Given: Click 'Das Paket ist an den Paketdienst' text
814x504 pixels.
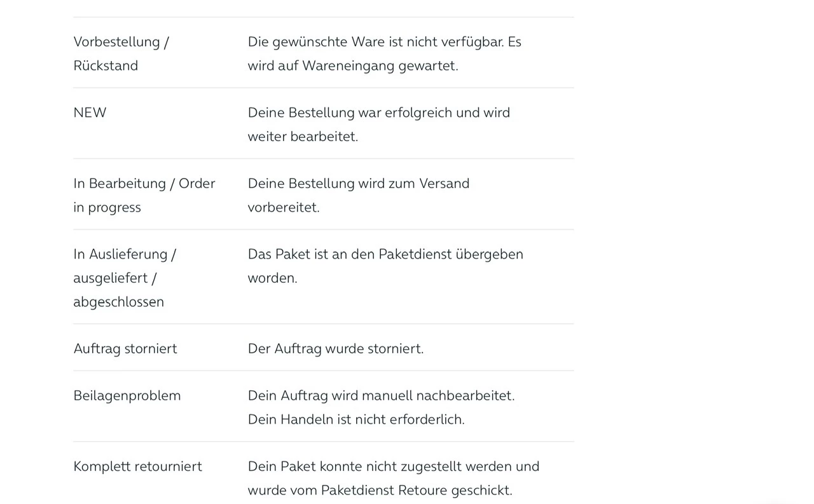Looking at the screenshot, I should pyautogui.click(x=385, y=254).
